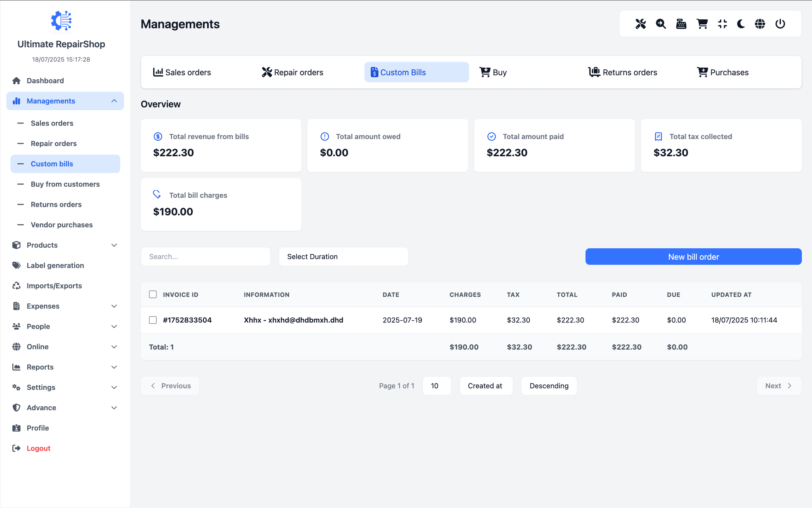Click the cash register icon in header
Screen dimensions: 812x508
[681, 24]
